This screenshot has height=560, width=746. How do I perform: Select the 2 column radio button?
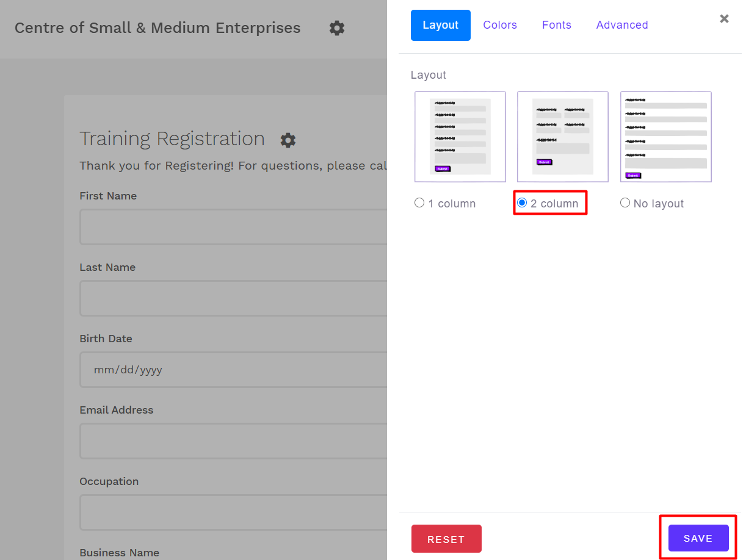[522, 203]
